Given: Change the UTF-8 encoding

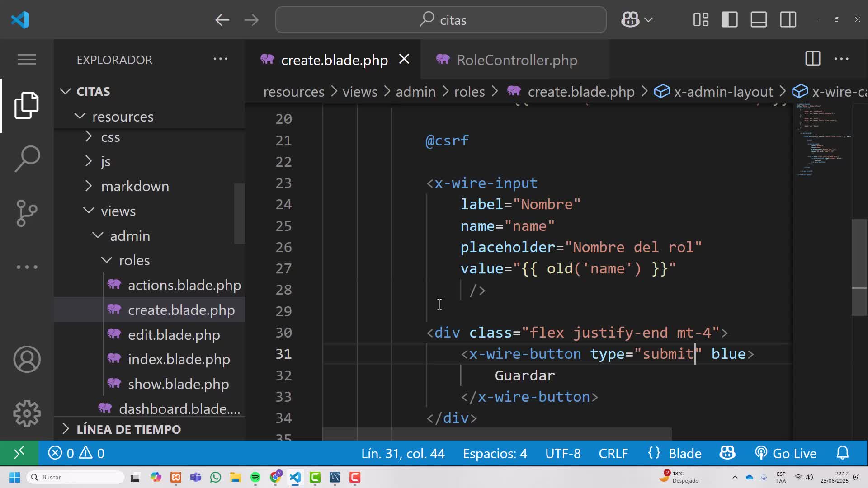Looking at the screenshot, I should [x=563, y=453].
